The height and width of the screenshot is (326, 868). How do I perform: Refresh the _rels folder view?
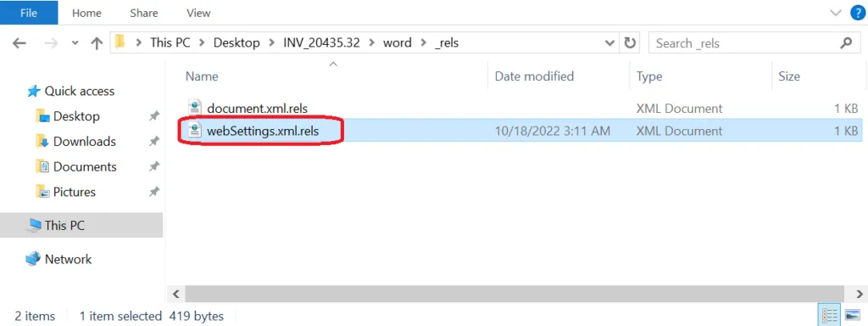(x=630, y=43)
